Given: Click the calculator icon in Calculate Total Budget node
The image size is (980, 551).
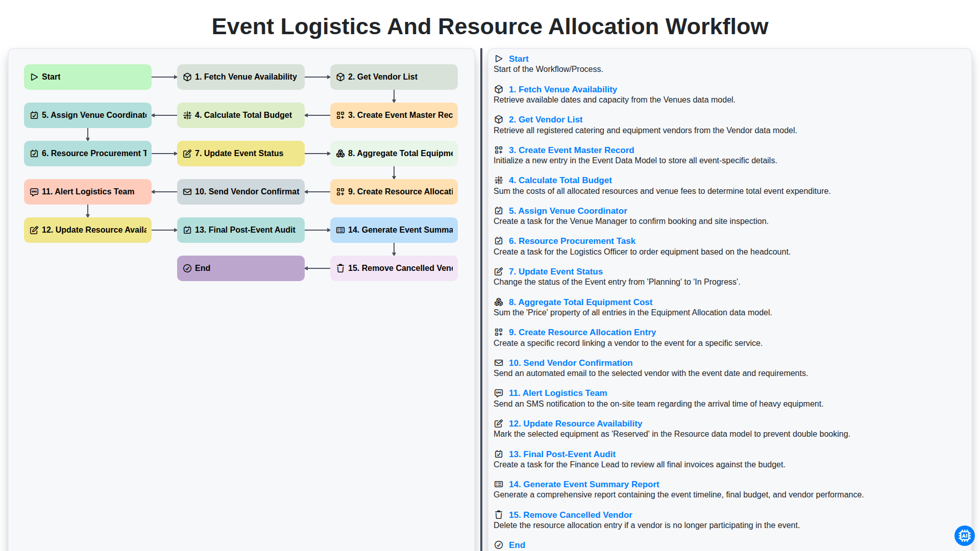Looking at the screenshot, I should [x=187, y=115].
